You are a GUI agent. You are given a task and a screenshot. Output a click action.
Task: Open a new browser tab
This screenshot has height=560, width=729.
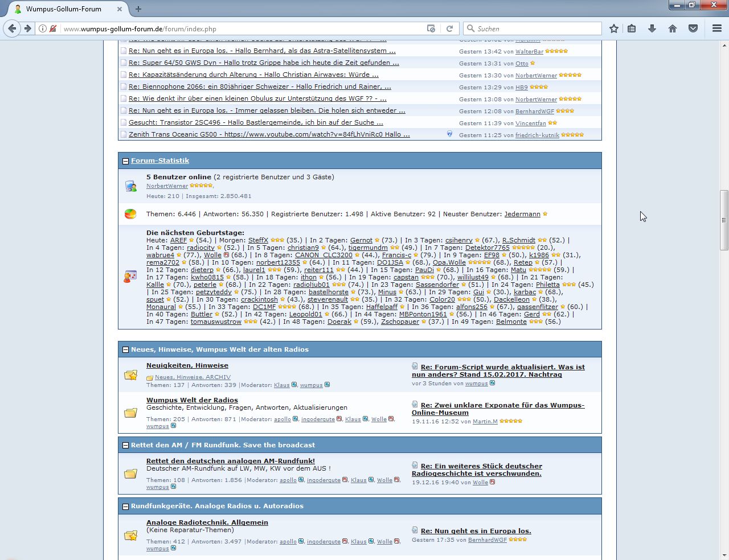click(x=138, y=9)
